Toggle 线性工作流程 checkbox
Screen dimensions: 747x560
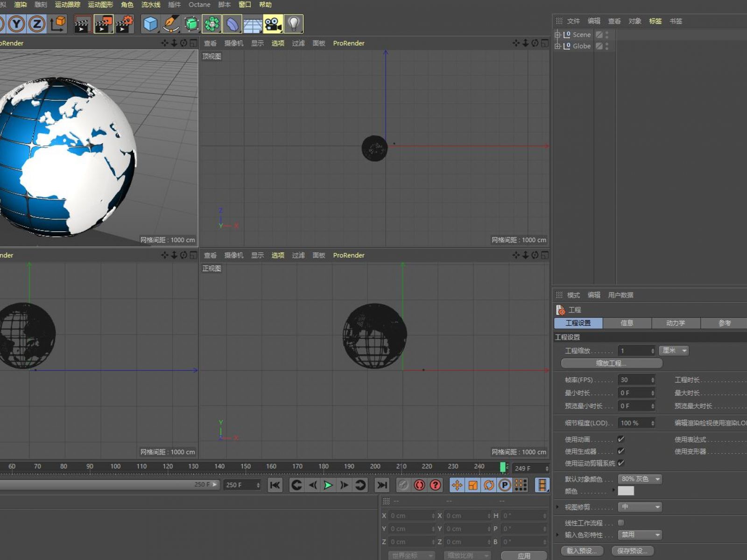point(621,523)
